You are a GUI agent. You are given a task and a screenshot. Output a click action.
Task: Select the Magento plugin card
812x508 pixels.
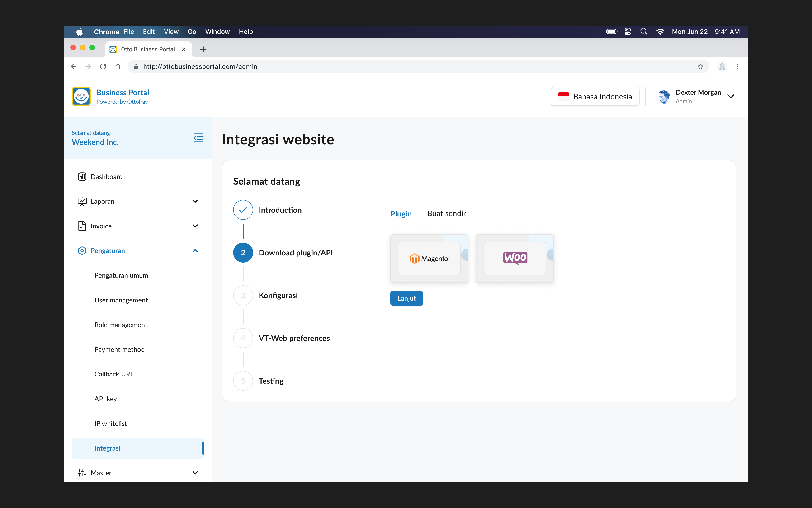[429, 258]
